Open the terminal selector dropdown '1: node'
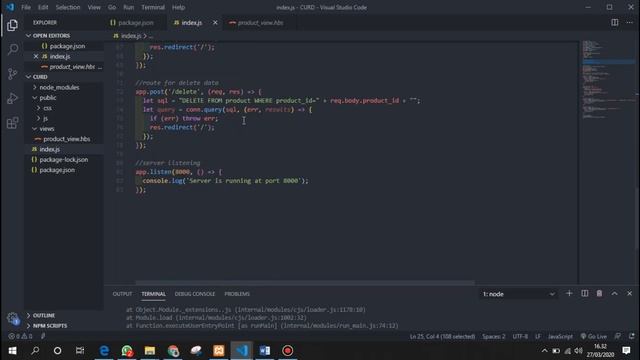Viewport: 640px width, 360px height. tap(518, 294)
